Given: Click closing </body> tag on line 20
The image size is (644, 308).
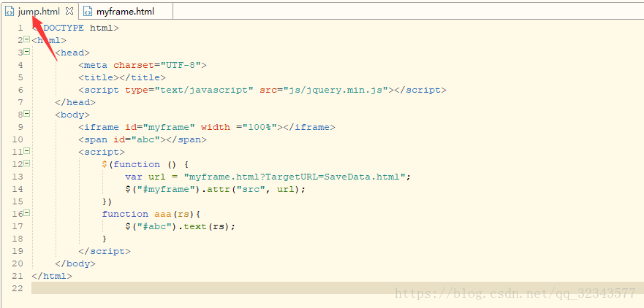Looking at the screenshot, I should 75,263.
